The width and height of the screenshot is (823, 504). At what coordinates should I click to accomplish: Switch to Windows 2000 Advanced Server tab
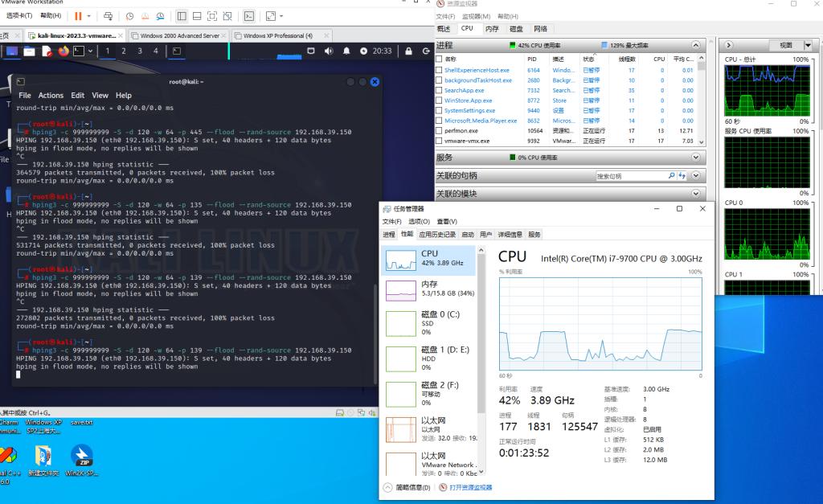click(x=178, y=35)
